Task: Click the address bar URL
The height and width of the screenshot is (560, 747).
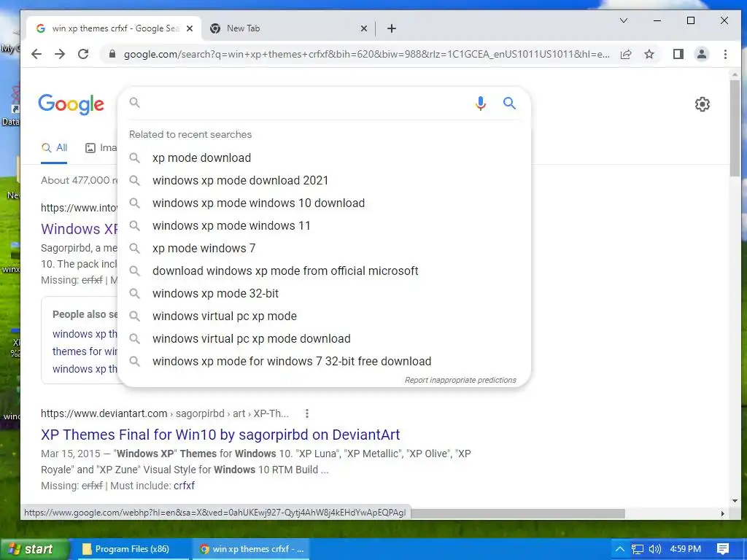Action: (x=366, y=54)
